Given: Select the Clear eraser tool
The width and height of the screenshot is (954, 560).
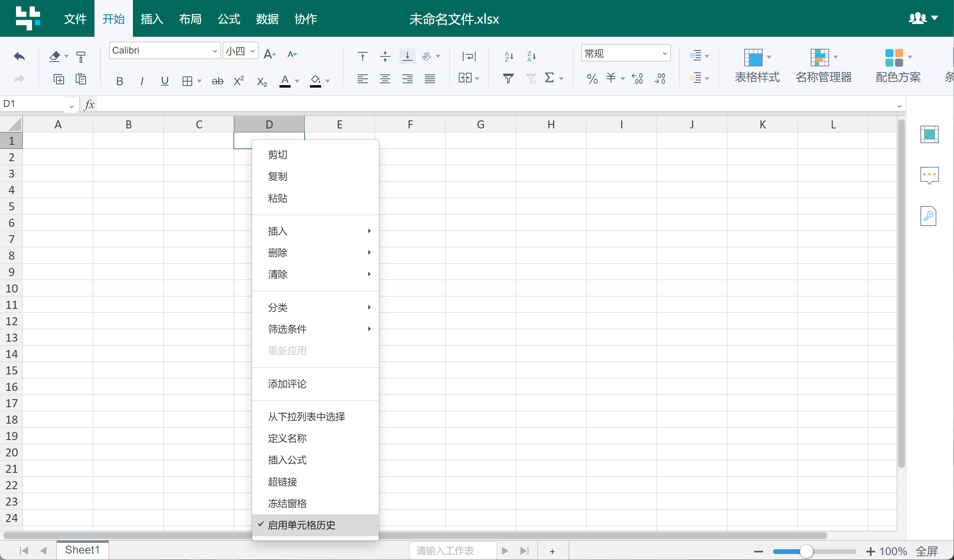Looking at the screenshot, I should point(55,57).
